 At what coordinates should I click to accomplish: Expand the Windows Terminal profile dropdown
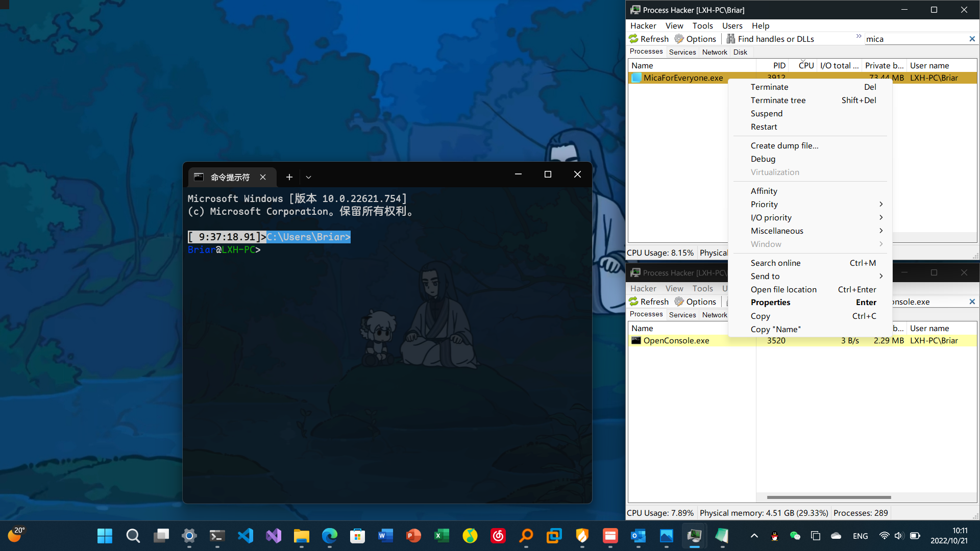(x=308, y=177)
